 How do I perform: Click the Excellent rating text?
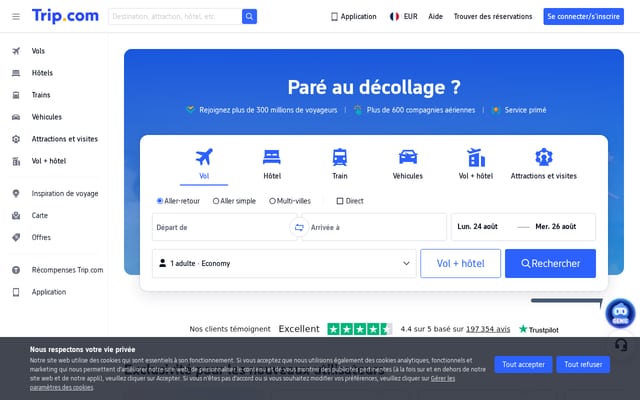pos(299,329)
